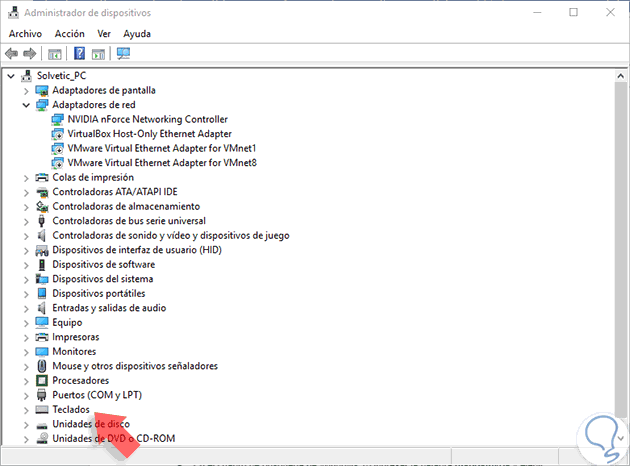Image resolution: width=630 pixels, height=466 pixels.
Task: Close the Administrador de dispositivos window
Action: 610,12
